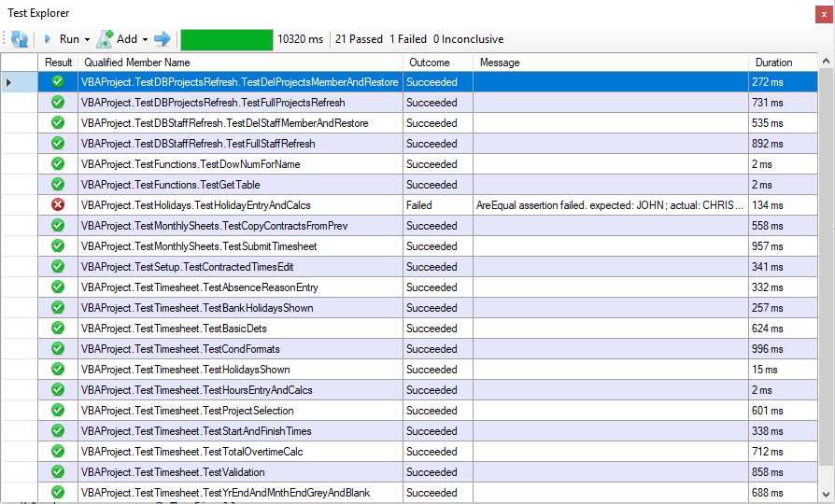Click the green check icon for TestCondFormats
The width and height of the screenshot is (835, 504).
coord(58,348)
